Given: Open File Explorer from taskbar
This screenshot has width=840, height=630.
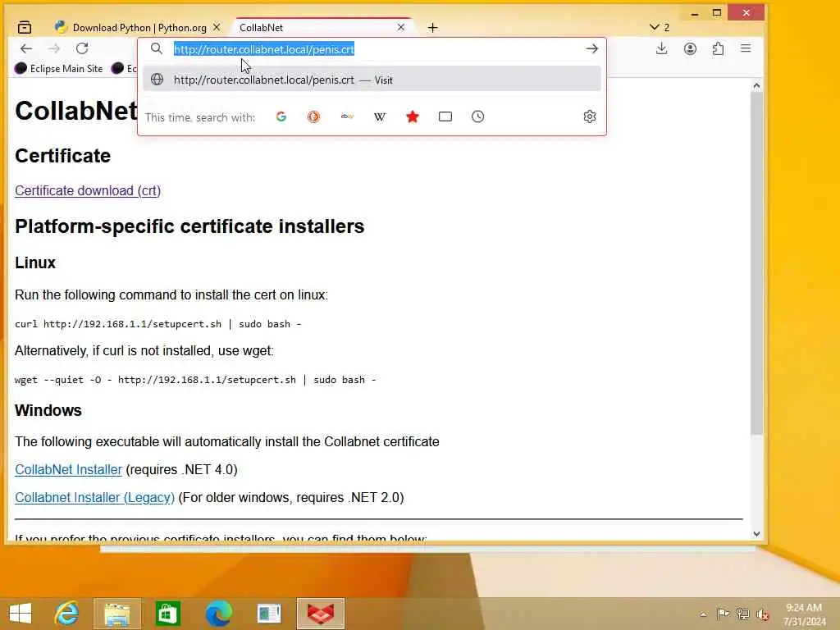Looking at the screenshot, I should 117,614.
